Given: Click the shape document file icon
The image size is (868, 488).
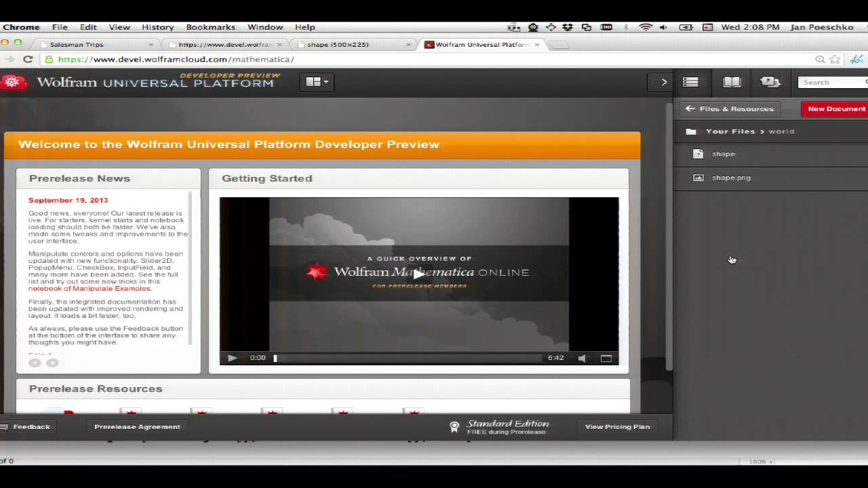Looking at the screenshot, I should click(698, 154).
